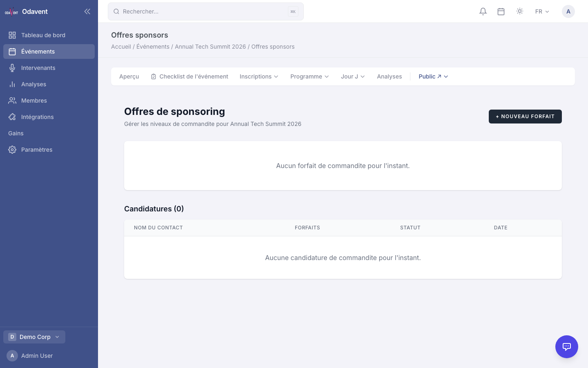Click the Gains sidebar item

49,133
